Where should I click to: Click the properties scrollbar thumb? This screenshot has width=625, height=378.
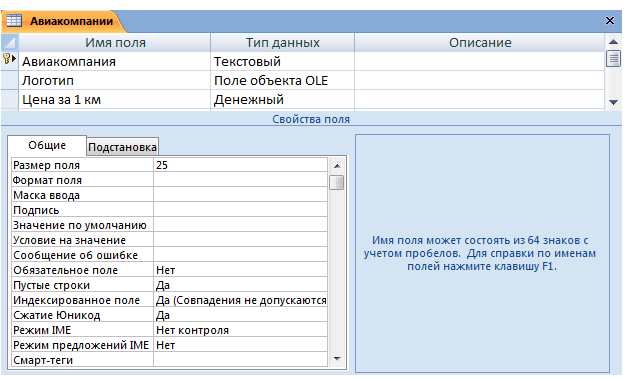pyautogui.click(x=337, y=183)
